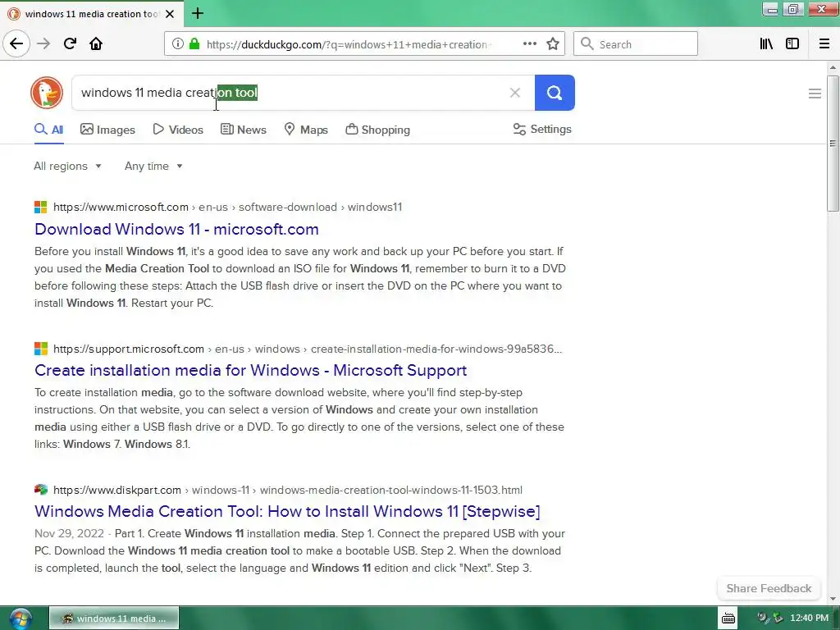Switch to the Videos tab
This screenshot has width=840, height=630.
tap(178, 130)
